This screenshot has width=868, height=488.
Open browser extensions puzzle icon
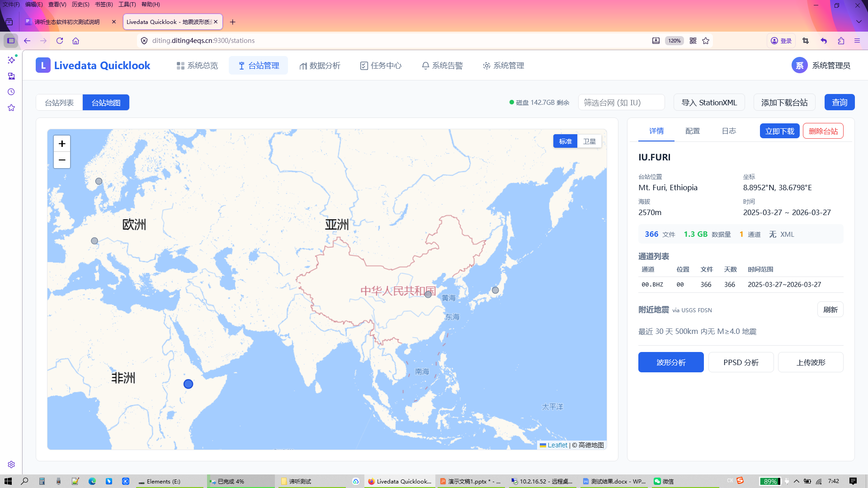pyautogui.click(x=841, y=41)
